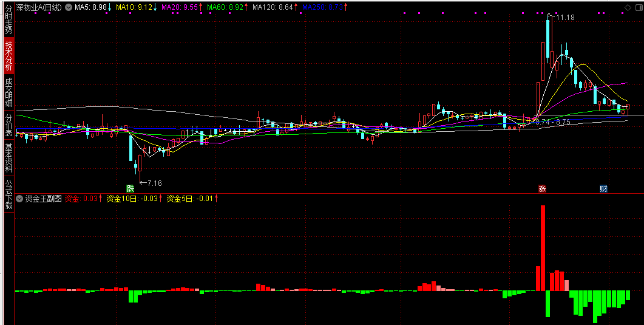Open the 分价表 sidebar tab
The height and width of the screenshot is (325, 644).
click(x=8, y=125)
